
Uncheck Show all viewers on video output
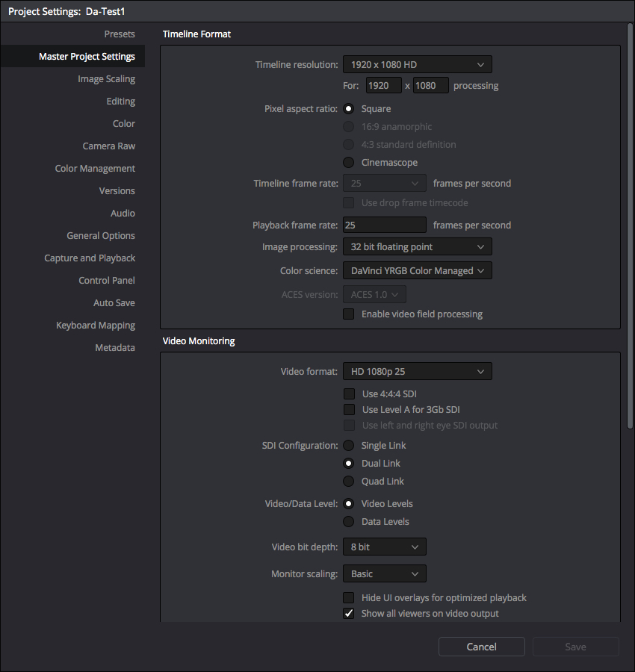click(x=349, y=614)
